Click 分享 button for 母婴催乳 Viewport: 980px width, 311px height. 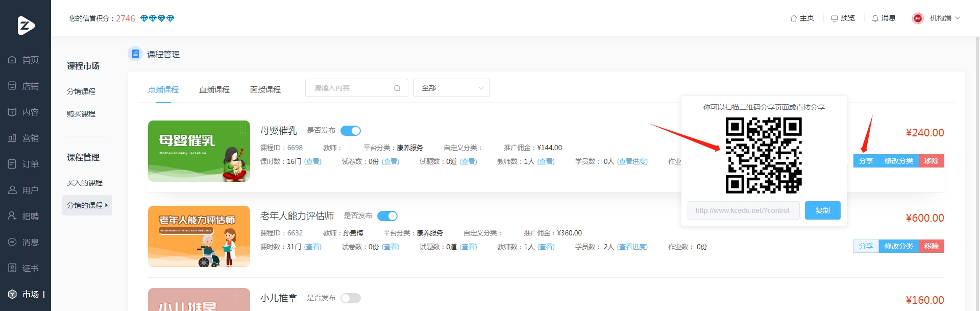click(x=866, y=161)
